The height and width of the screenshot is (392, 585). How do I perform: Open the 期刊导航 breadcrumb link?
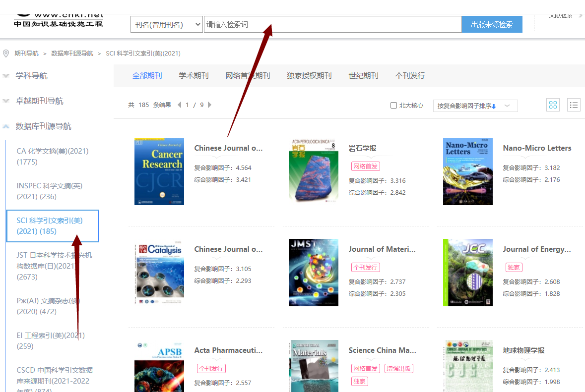[x=26, y=54]
